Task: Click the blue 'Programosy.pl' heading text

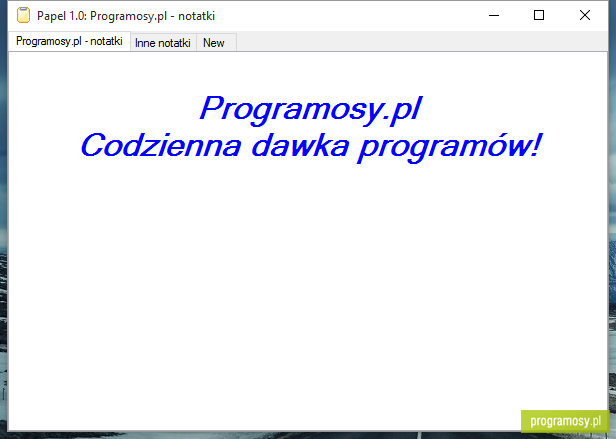Action: coord(310,109)
